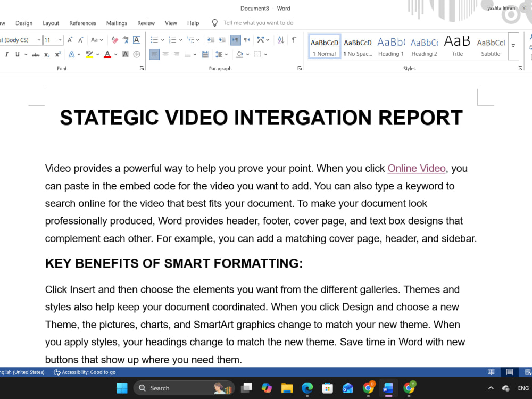
Task: Apply Character Border icon
Action: pyautogui.click(x=136, y=40)
